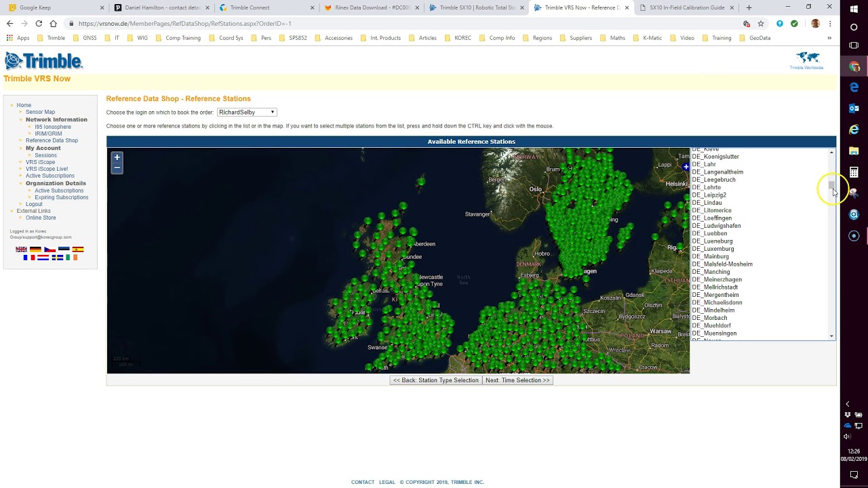
Task: Open the Reference Data Shop link
Action: coord(52,140)
